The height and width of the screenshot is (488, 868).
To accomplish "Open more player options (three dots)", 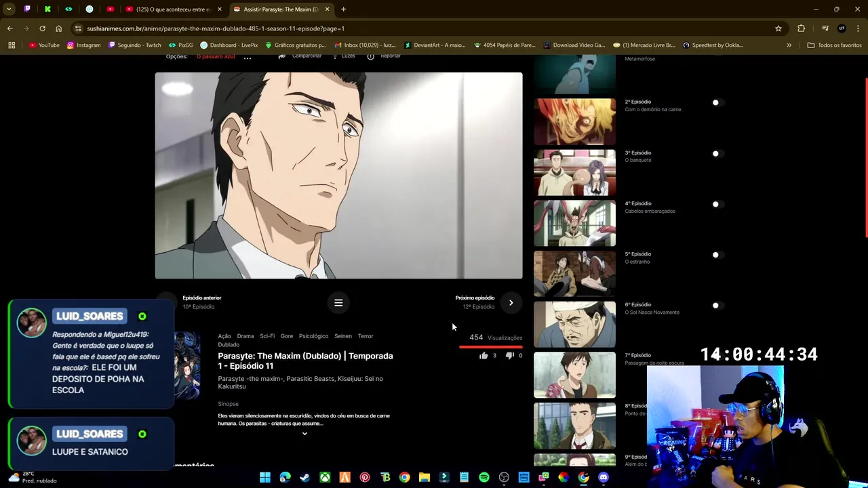I will tap(248, 57).
